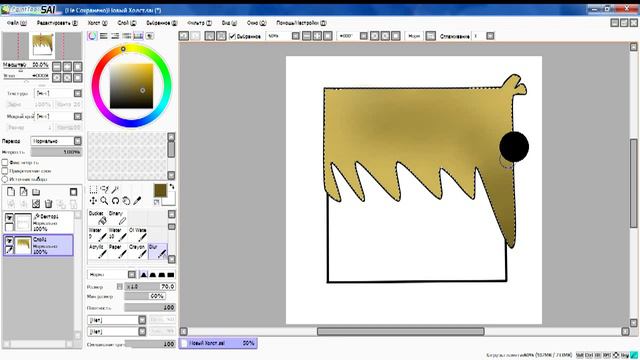Click the foreground brown color swatch

click(x=160, y=191)
